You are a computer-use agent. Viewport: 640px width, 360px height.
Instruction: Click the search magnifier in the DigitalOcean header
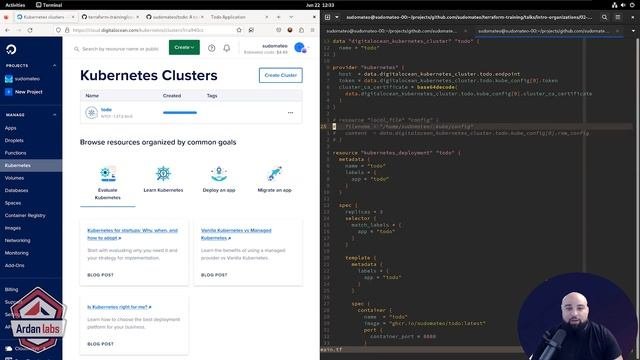click(x=76, y=49)
